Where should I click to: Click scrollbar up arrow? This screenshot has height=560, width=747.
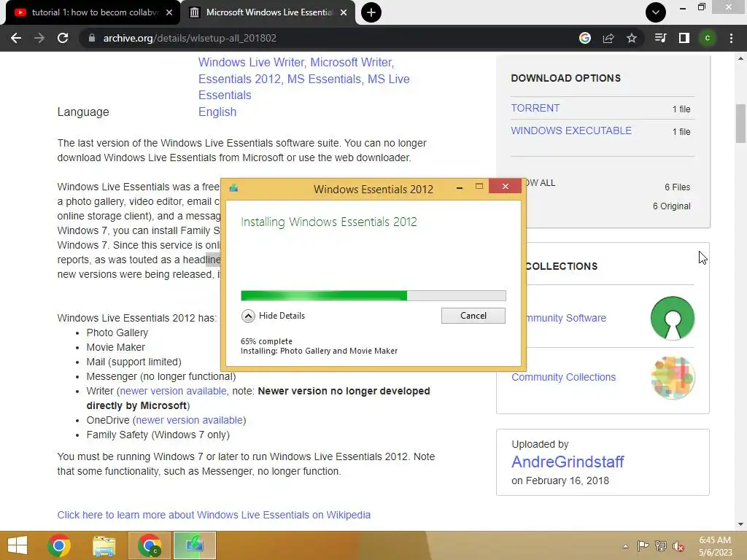(740, 58)
